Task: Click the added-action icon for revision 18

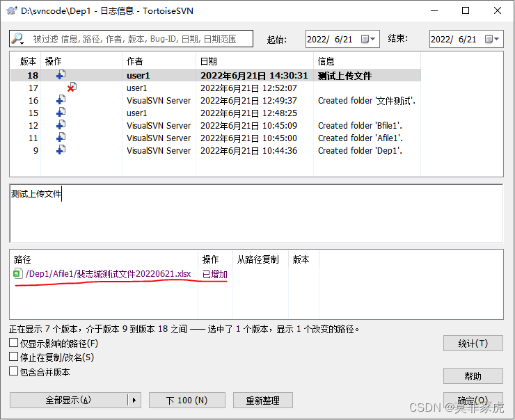Action: tap(61, 75)
